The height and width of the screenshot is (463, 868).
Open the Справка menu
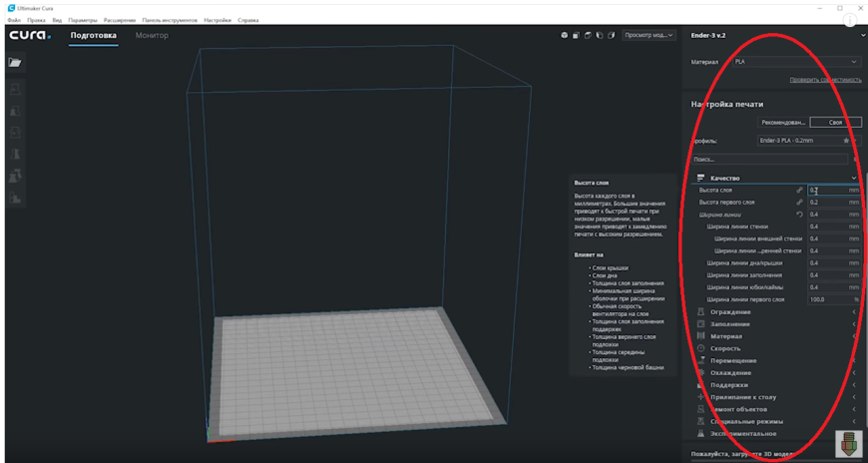[248, 20]
